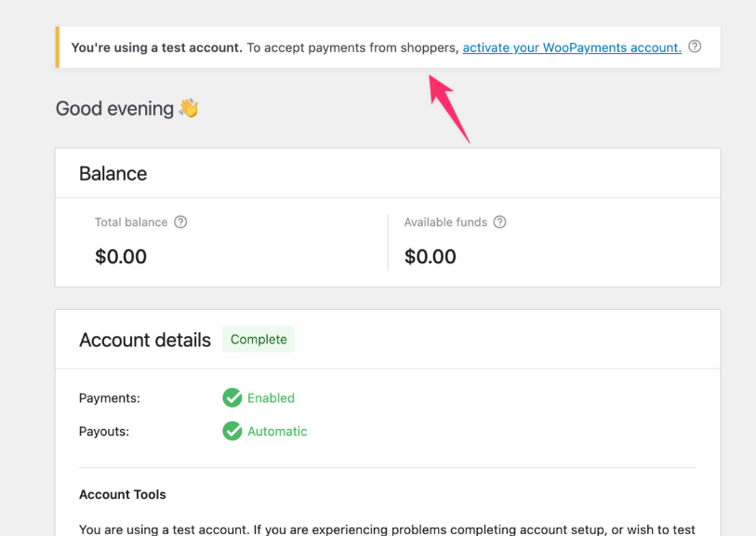Click the Account Tools section heading

point(122,494)
